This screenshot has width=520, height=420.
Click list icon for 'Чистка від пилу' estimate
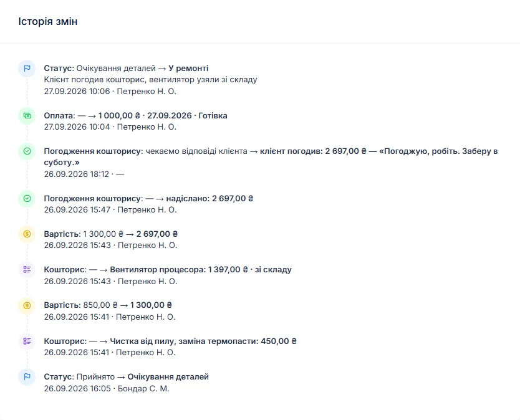click(27, 341)
